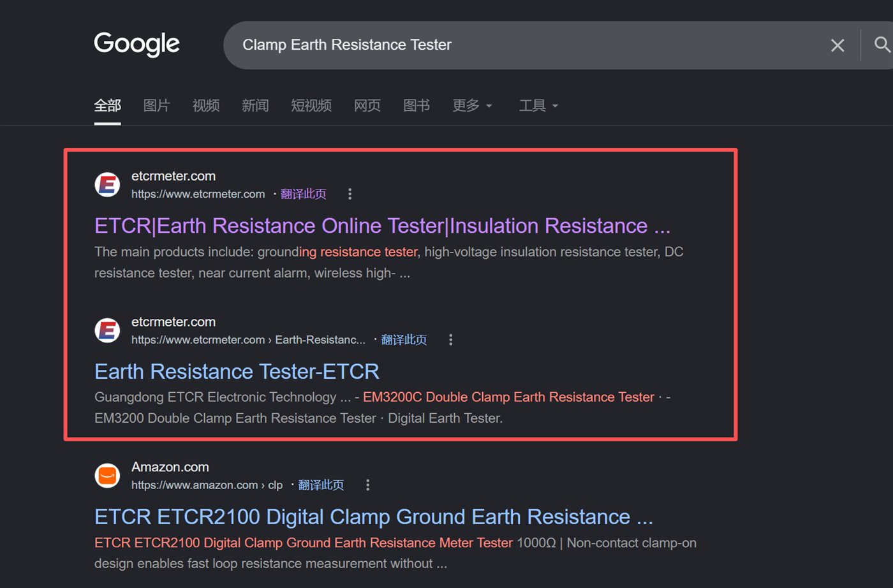Click ETCR favicon beside Earth Resistance Tester-ETCR result

pos(107,330)
